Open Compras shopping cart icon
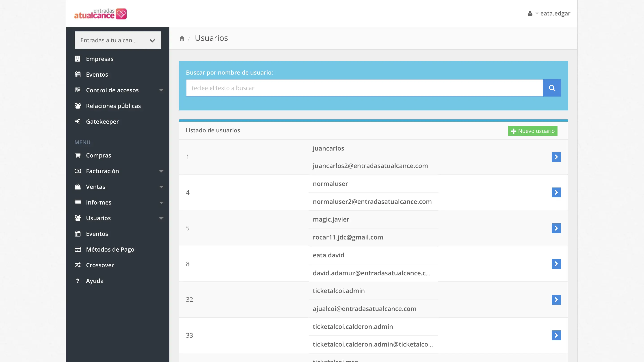This screenshot has height=362, width=644. [x=78, y=155]
